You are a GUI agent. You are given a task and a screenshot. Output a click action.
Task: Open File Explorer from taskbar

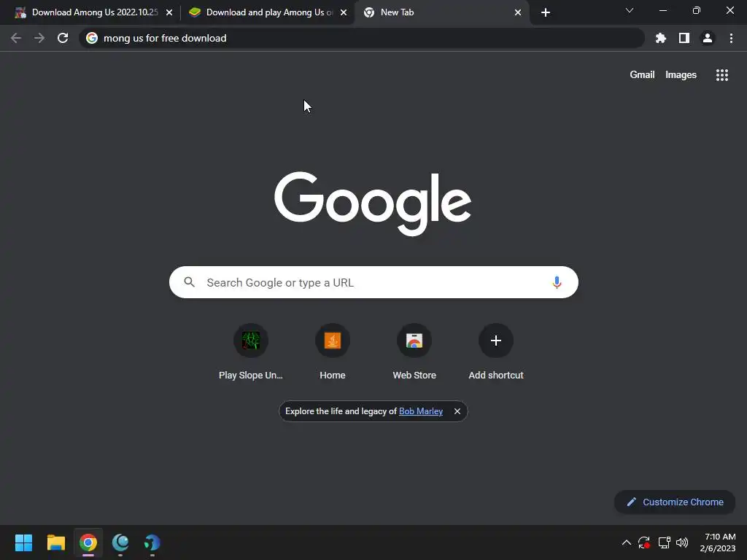55,542
